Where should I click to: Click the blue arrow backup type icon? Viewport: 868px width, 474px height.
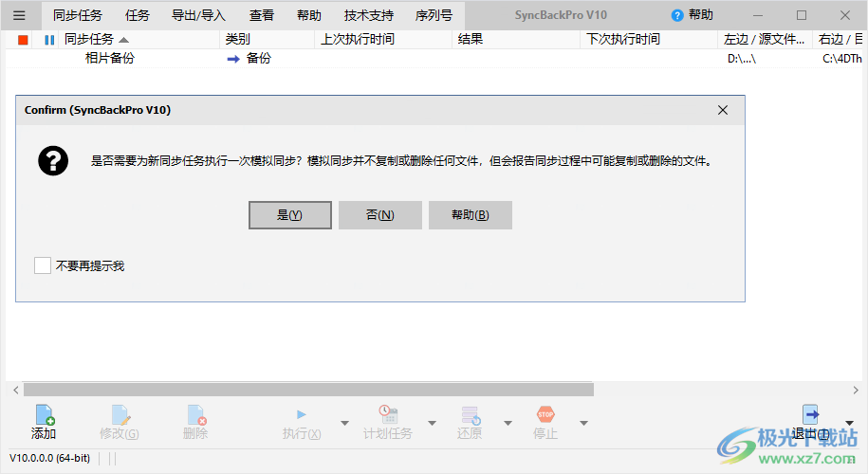233,59
